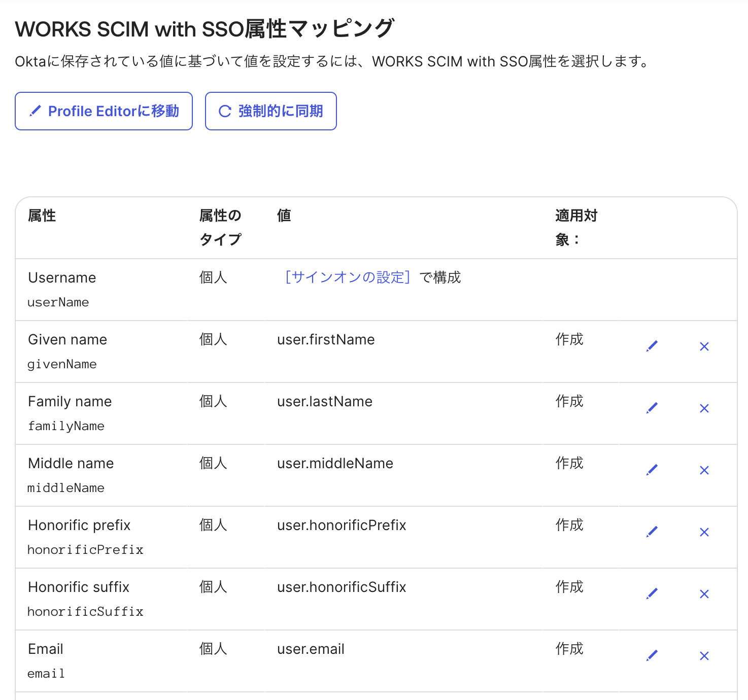This screenshot has height=700, width=748.
Task: Delete the Honorific suffix mapping
Action: [x=704, y=594]
